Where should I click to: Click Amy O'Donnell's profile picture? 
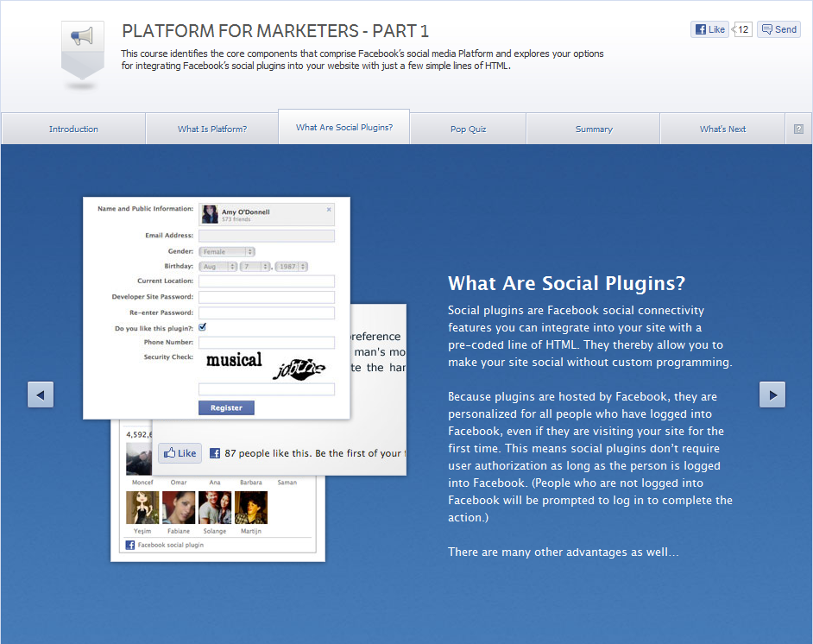pyautogui.click(x=210, y=214)
